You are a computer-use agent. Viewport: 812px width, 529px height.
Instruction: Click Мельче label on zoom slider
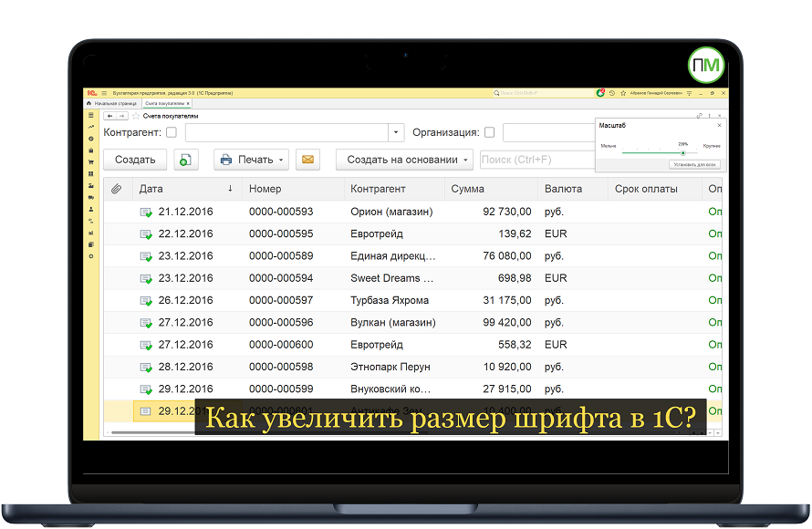click(x=609, y=146)
